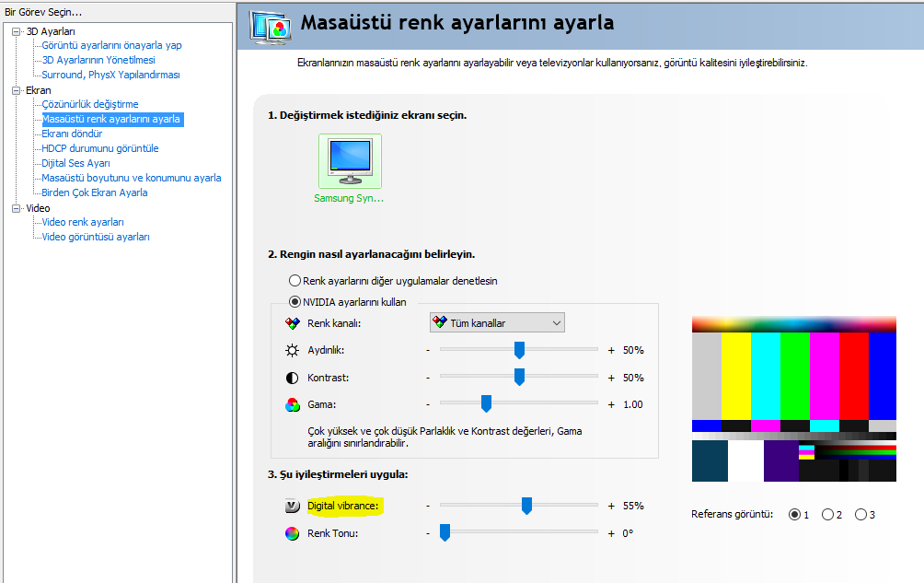Click the Renk Tonu '0°' value
924x583 pixels.
pos(629,533)
